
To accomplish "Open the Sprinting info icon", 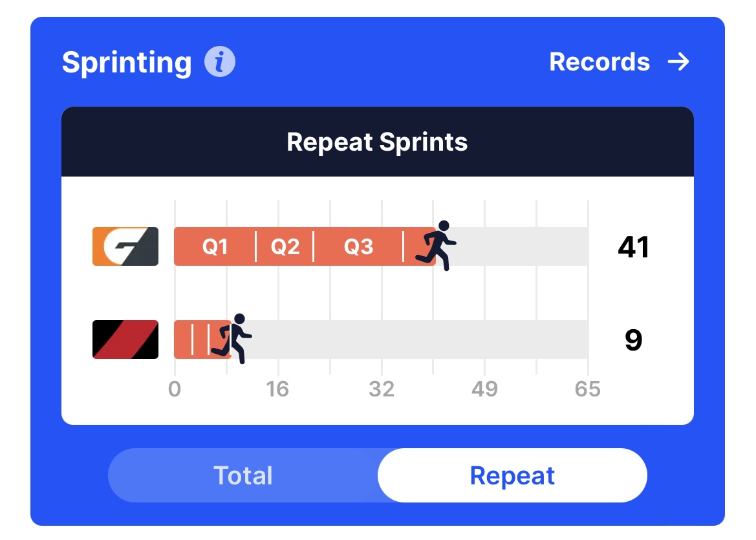I will pyautogui.click(x=220, y=61).
